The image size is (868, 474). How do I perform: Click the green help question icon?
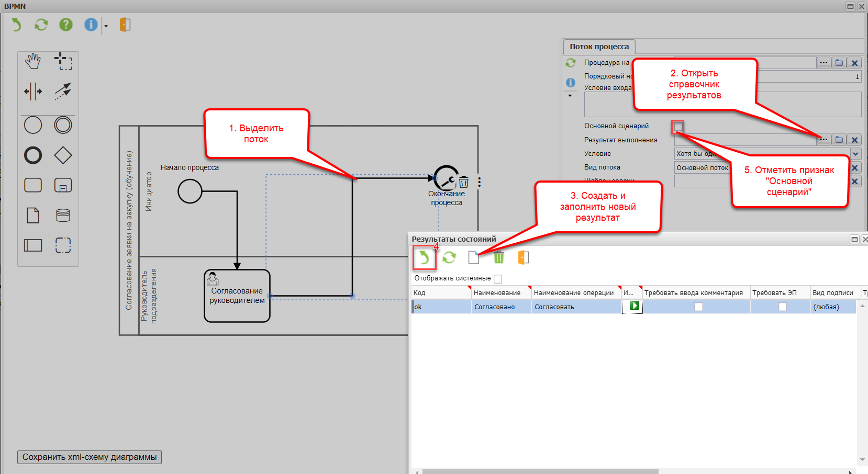point(66,25)
